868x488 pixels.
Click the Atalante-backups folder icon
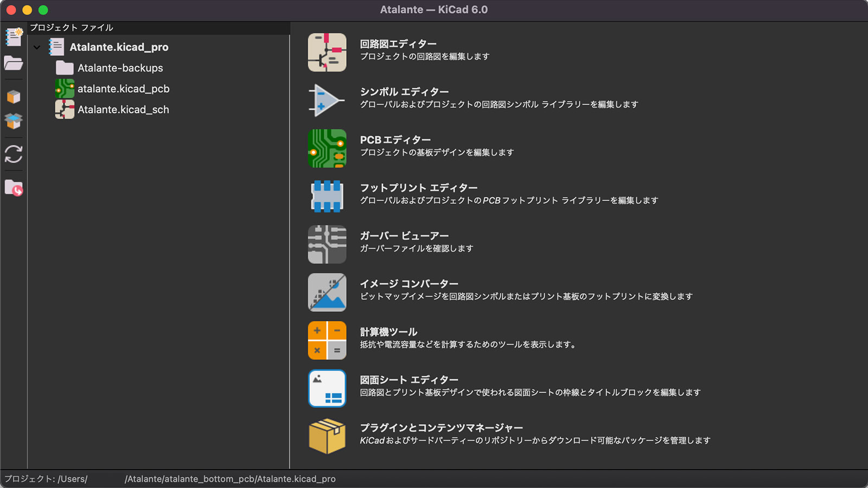[65, 68]
